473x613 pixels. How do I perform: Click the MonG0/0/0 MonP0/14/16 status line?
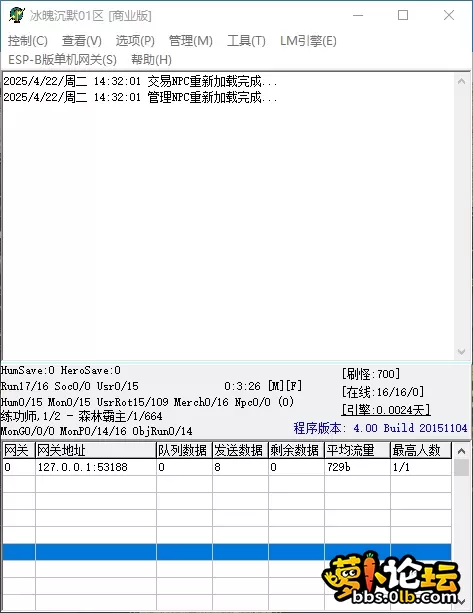click(97, 431)
